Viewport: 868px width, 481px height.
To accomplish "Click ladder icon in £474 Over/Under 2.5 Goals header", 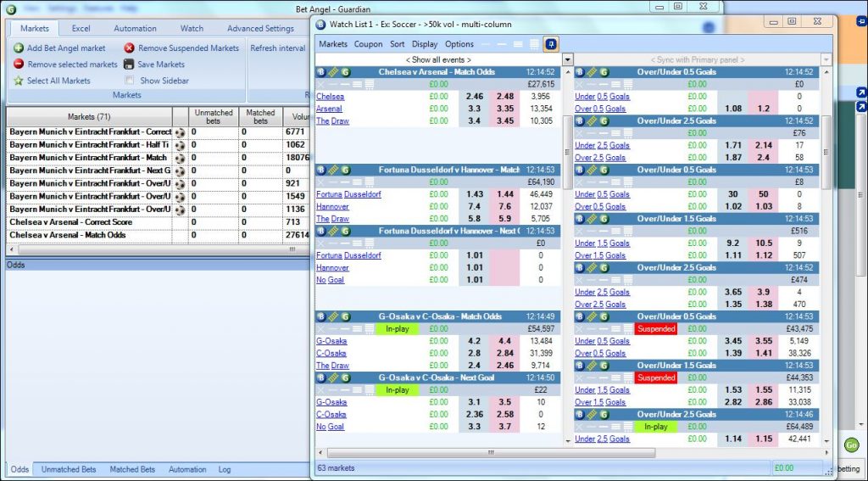I will point(592,268).
